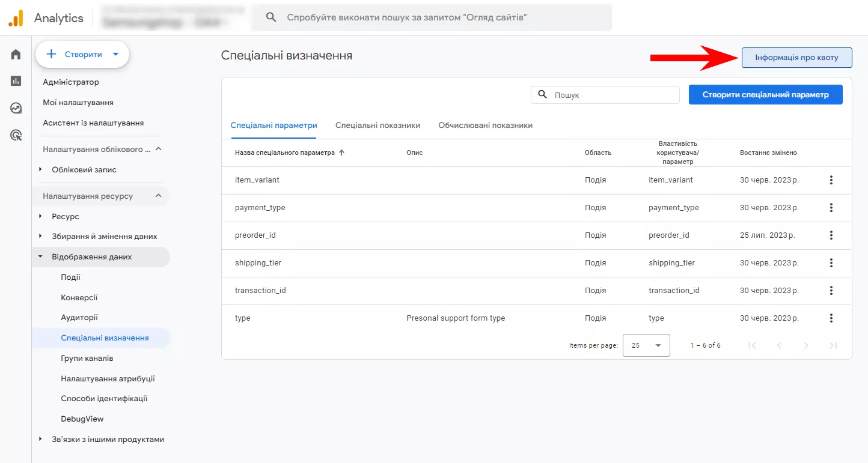
Task: Open the Items per page dropdown
Action: pyautogui.click(x=646, y=345)
